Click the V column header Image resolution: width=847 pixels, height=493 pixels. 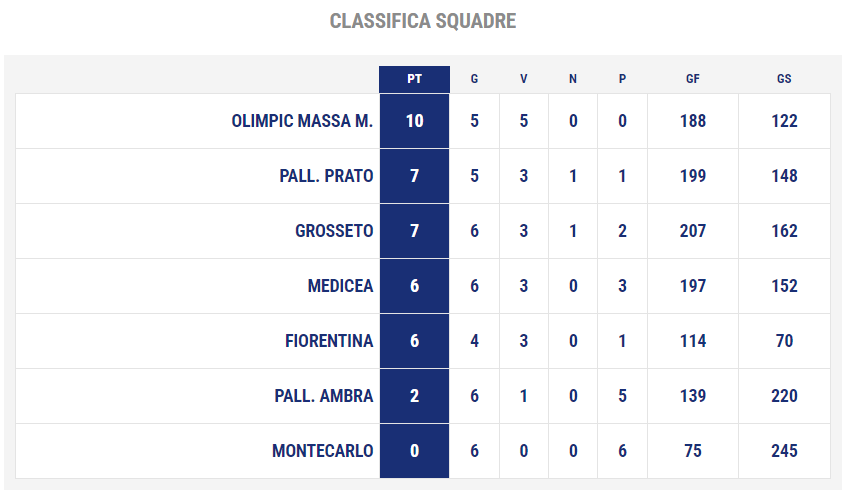click(x=523, y=79)
